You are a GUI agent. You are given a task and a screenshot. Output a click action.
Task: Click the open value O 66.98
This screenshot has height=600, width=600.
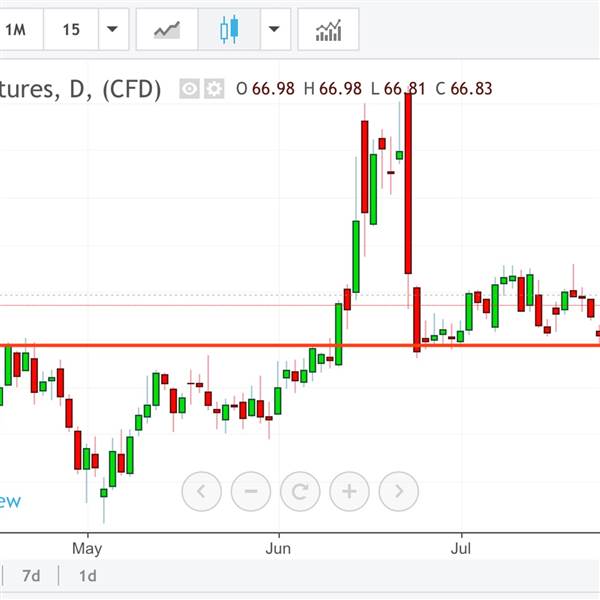(x=266, y=89)
